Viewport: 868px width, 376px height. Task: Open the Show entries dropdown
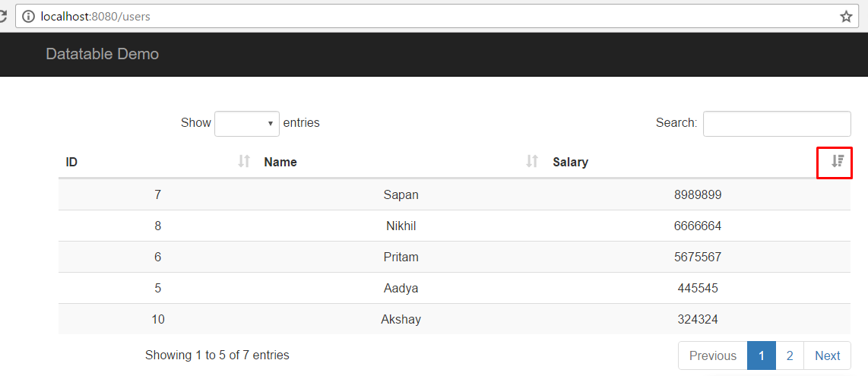247,123
